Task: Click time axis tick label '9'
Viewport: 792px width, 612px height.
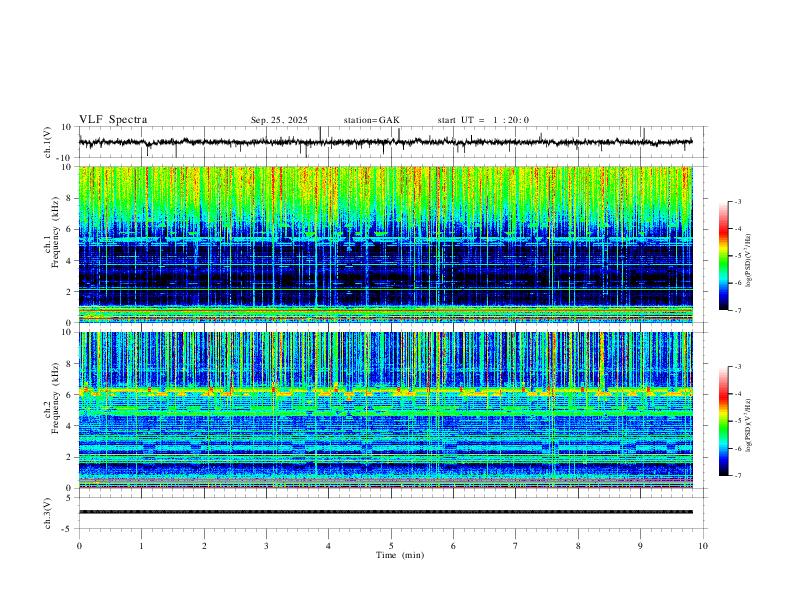Action: (640, 546)
